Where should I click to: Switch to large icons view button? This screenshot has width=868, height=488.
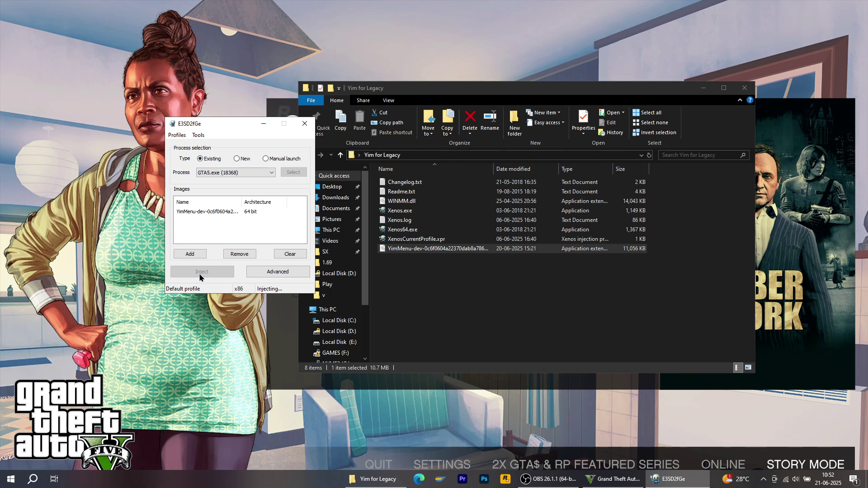point(748,368)
